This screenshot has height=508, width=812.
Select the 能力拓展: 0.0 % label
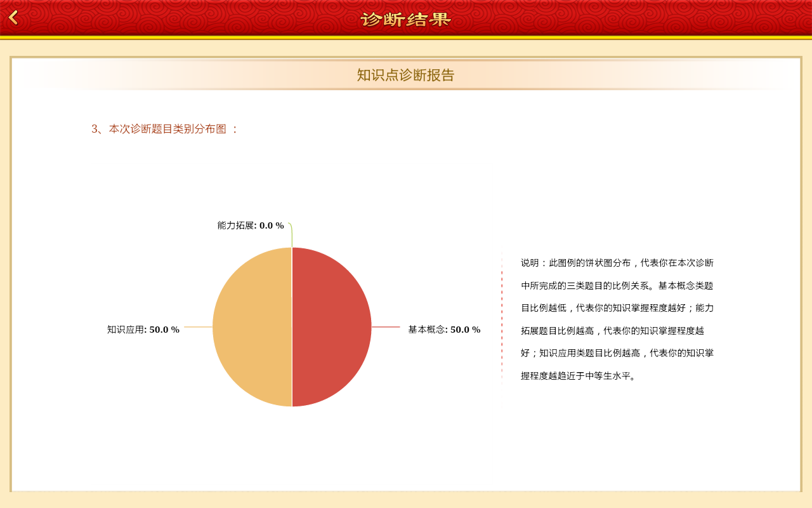(x=251, y=225)
